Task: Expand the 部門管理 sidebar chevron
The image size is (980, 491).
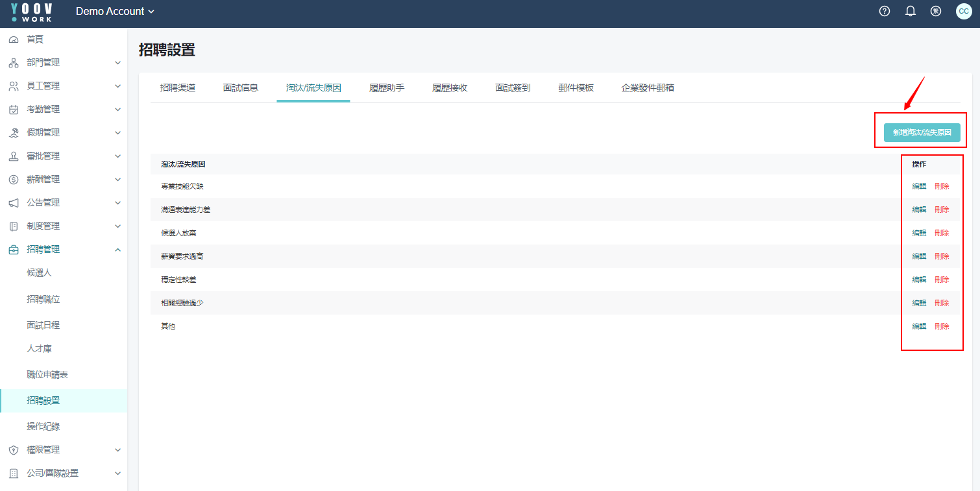Action: click(117, 63)
